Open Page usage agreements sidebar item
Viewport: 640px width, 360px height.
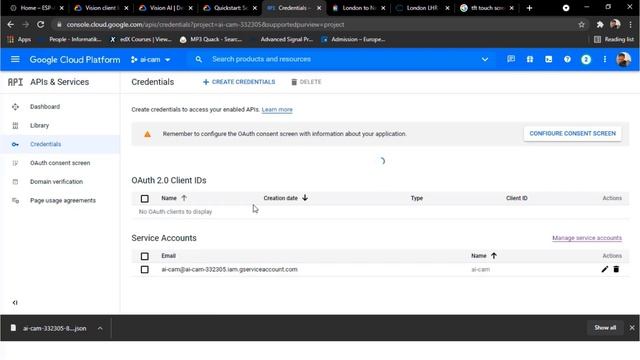63,201
